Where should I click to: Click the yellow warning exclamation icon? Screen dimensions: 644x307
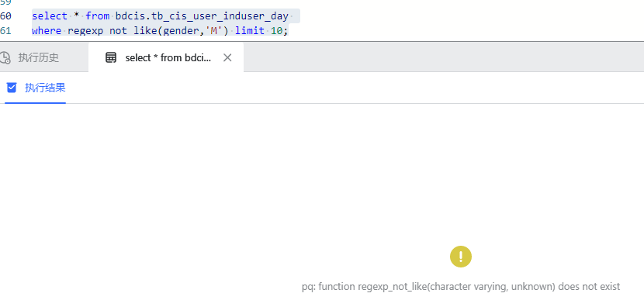(x=461, y=257)
